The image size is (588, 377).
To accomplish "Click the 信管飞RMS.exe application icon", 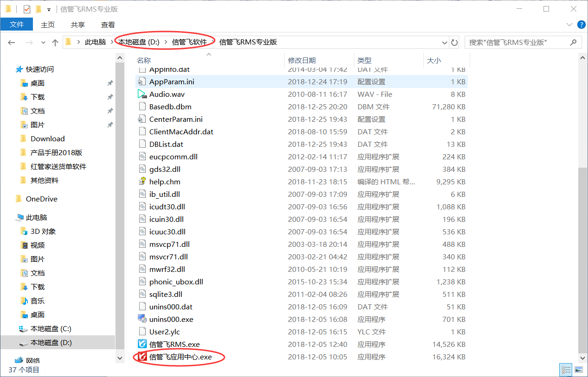I will tap(142, 345).
